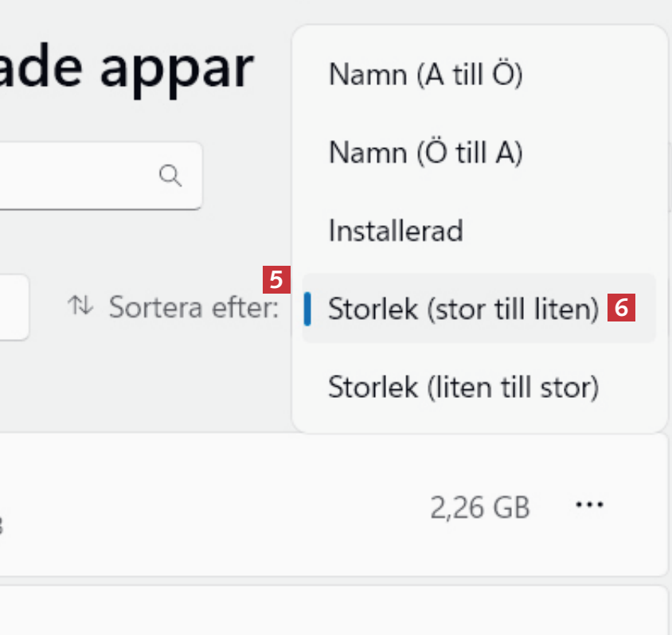
Task: Choose Namn (Ö till A) sorting
Action: pos(425,153)
